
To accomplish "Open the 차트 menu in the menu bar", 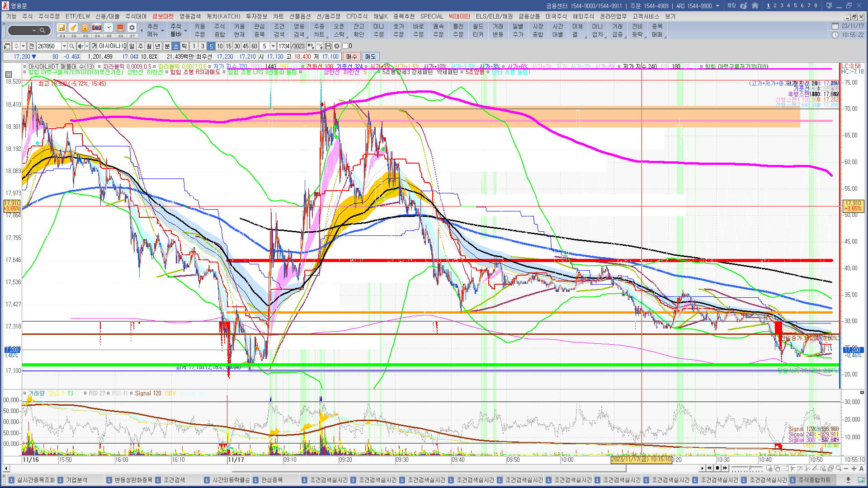I will coord(278,16).
